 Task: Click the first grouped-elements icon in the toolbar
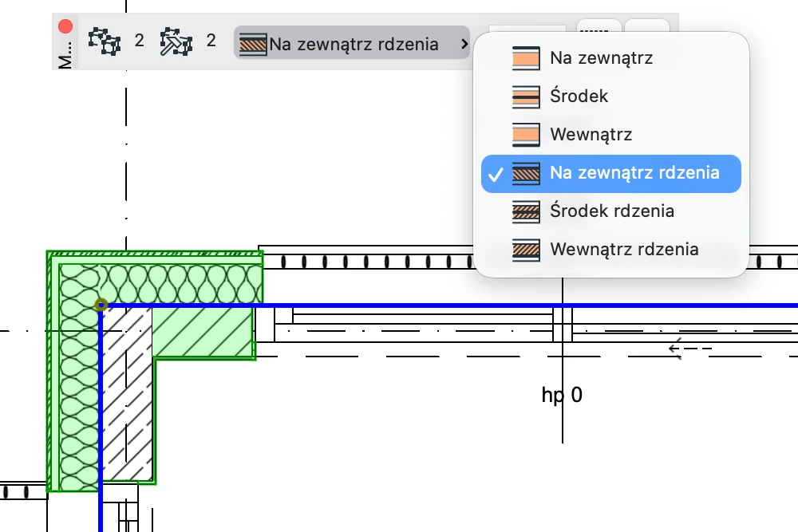coord(104,41)
